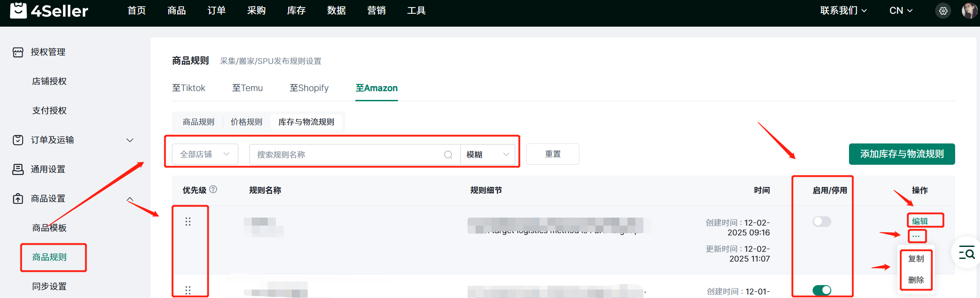The height and width of the screenshot is (298, 980).
Task: Click the 4Seller logo icon
Action: click(18, 10)
